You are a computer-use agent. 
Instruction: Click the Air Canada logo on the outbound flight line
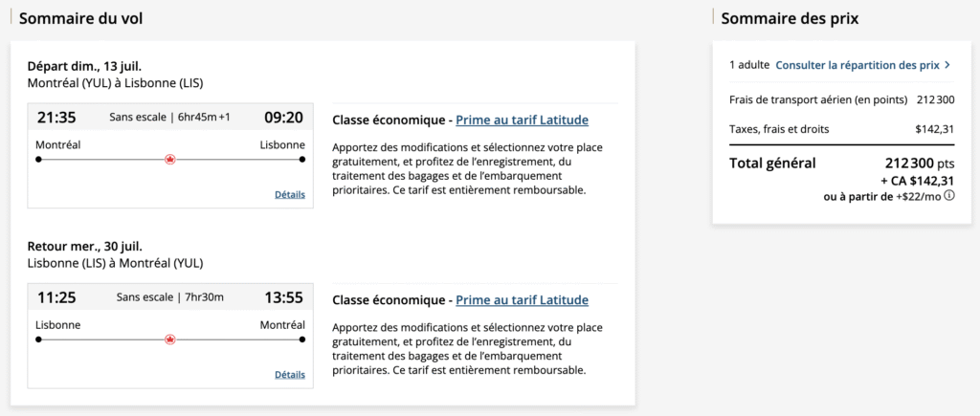pos(170,160)
